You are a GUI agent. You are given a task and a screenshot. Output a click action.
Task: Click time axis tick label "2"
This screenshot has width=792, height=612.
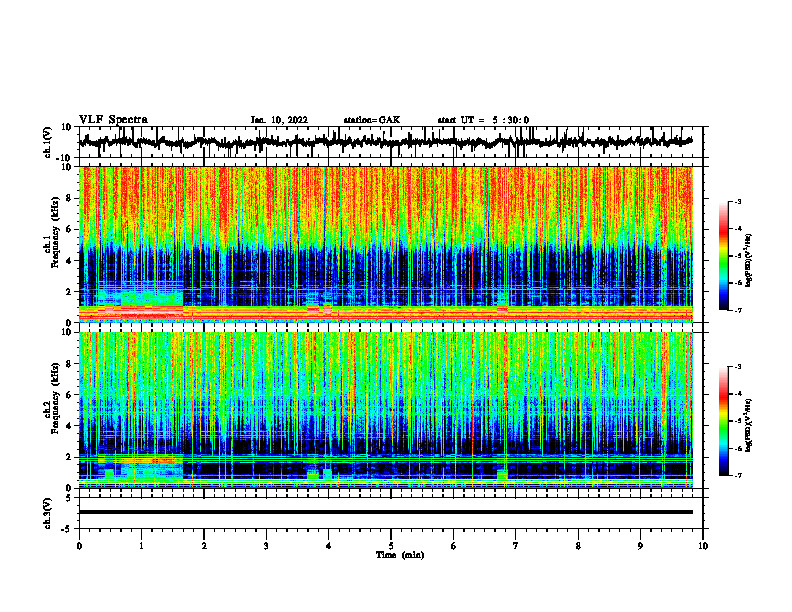[x=204, y=546]
